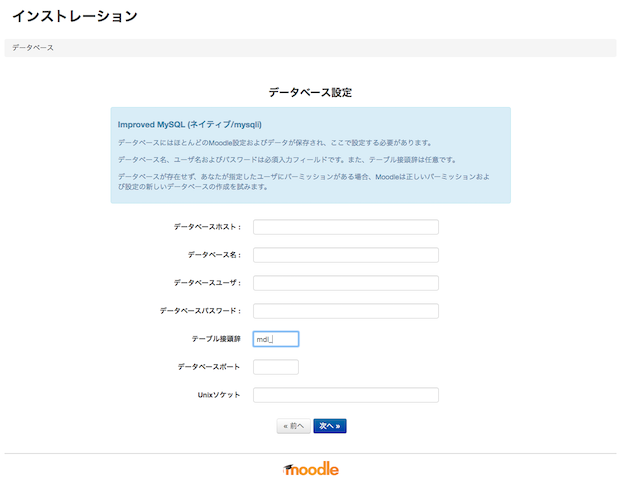Click the Unixソケット text field
The image size is (619, 484).
point(345,395)
